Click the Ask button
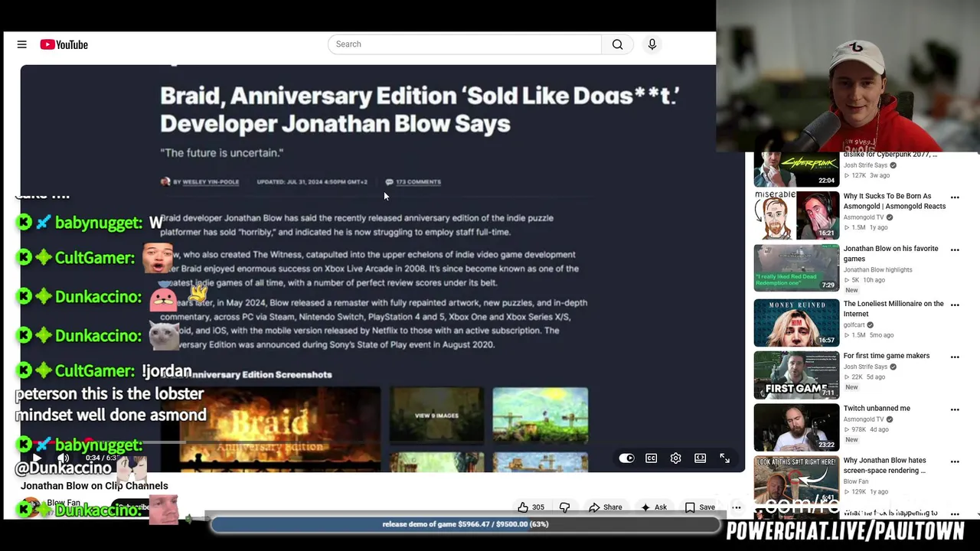 click(653, 507)
